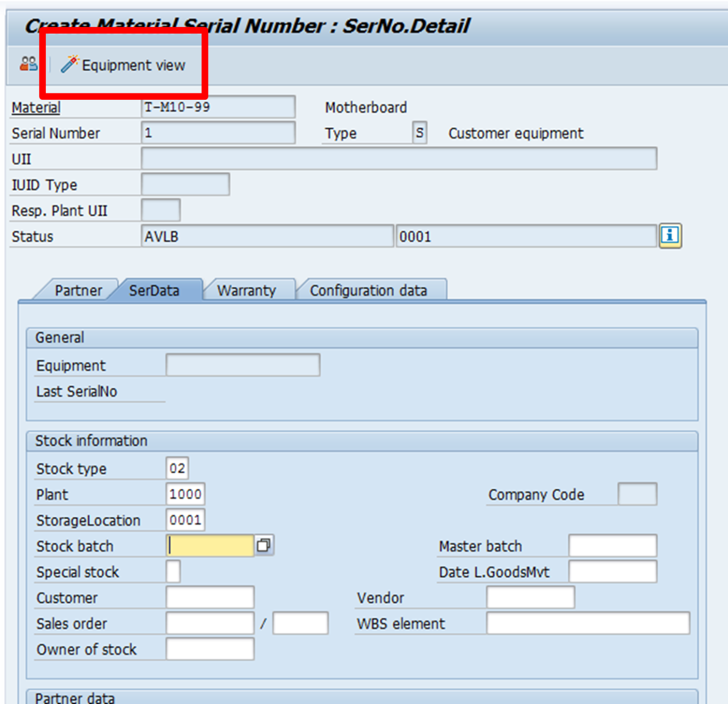728x704 pixels.
Task: Open the Warranty tab
Action: click(246, 290)
